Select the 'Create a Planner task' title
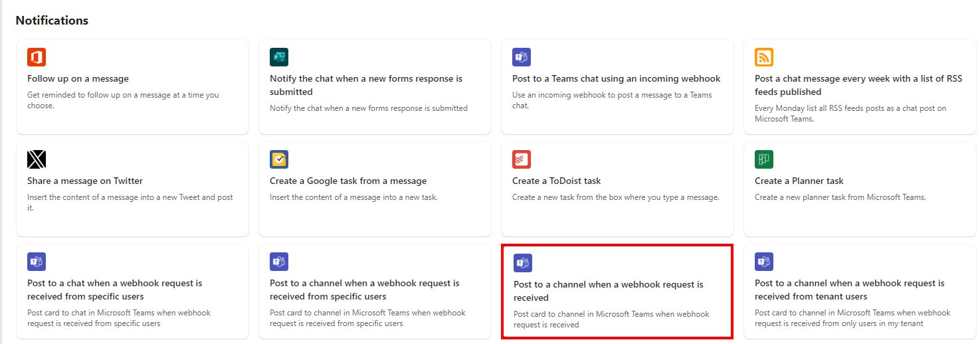The image size is (980, 344). click(x=799, y=181)
